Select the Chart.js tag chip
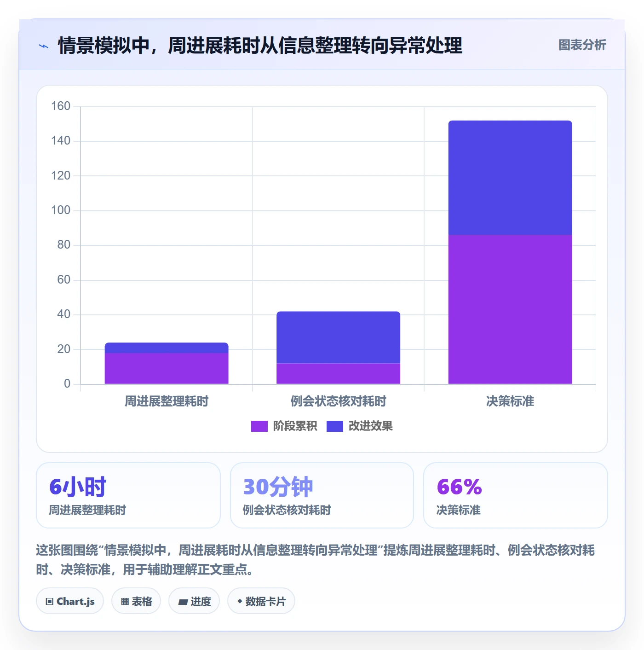The image size is (644, 650). pos(70,601)
